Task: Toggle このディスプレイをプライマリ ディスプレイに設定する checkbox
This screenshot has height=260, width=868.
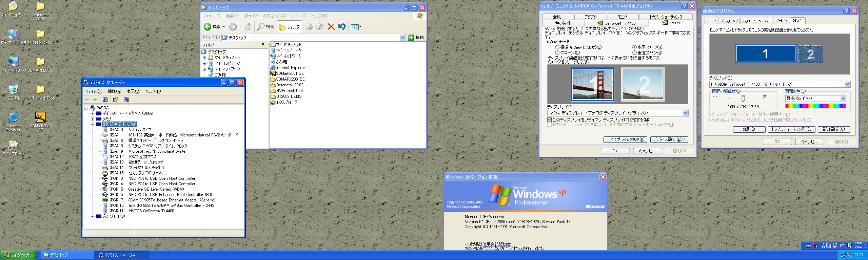Action: (549, 120)
